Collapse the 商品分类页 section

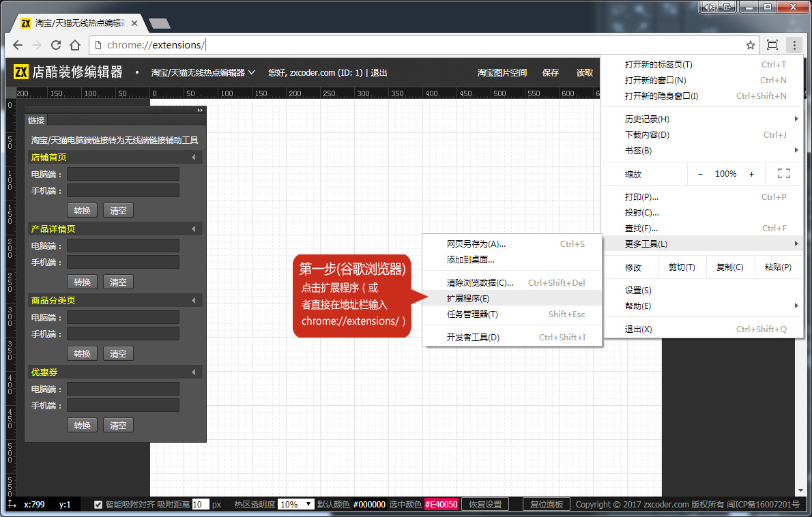[194, 300]
